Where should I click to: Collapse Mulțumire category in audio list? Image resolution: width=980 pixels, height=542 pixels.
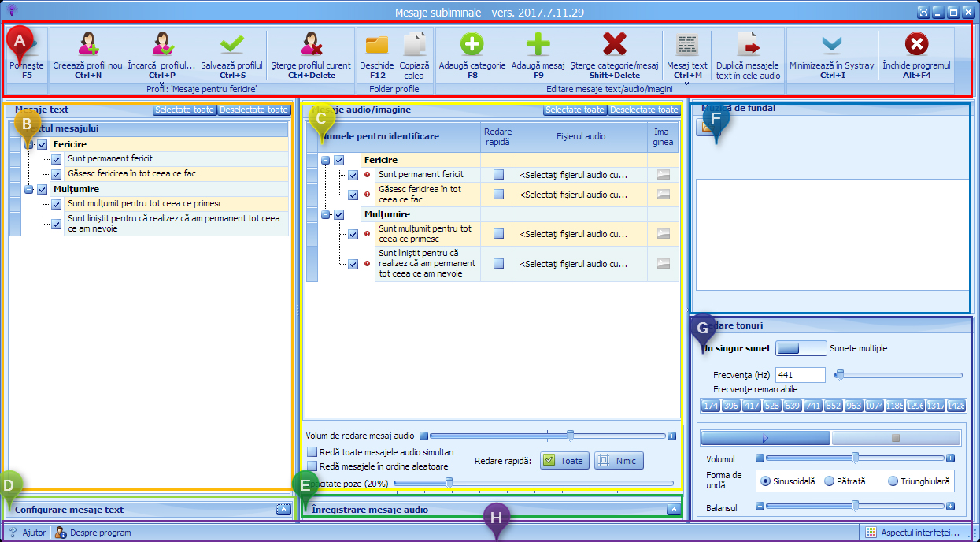(325, 214)
